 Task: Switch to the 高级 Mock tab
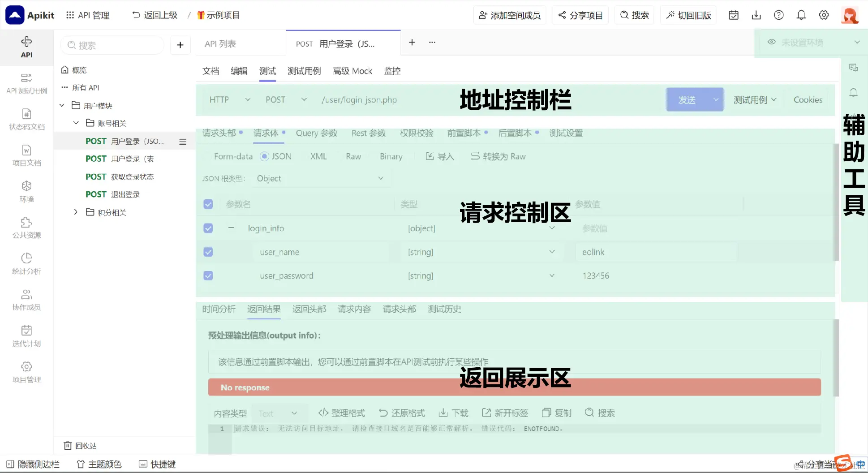pyautogui.click(x=352, y=71)
